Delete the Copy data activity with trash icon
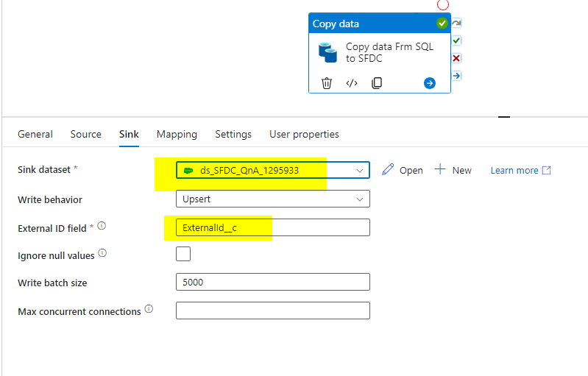The image size is (588, 376). pos(327,83)
